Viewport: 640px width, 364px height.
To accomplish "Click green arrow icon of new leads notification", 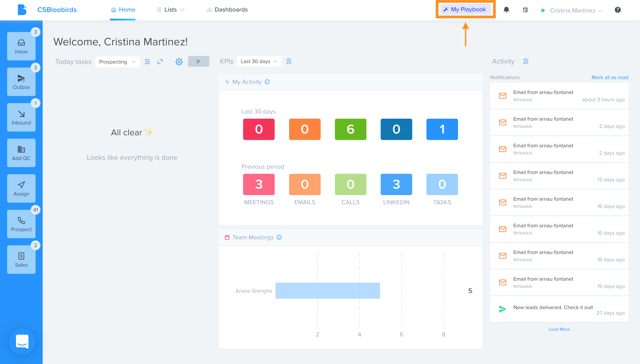I will click(502, 309).
